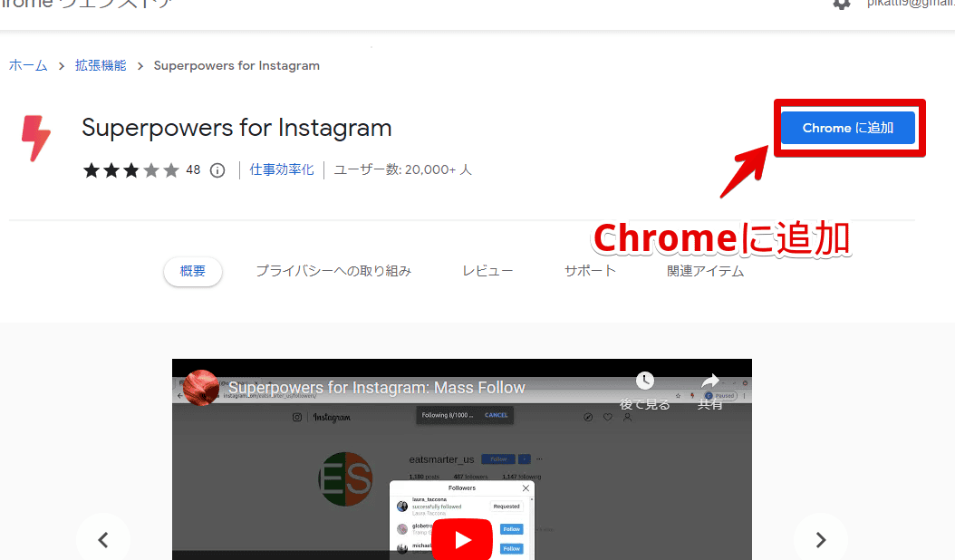Add extension with Chrome に追加 button

point(848,128)
